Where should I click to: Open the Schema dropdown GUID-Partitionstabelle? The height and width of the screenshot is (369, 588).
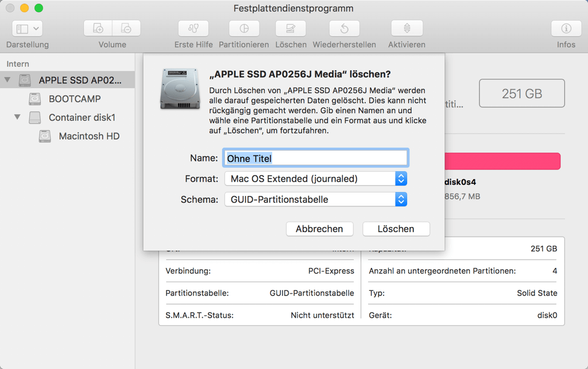point(315,199)
